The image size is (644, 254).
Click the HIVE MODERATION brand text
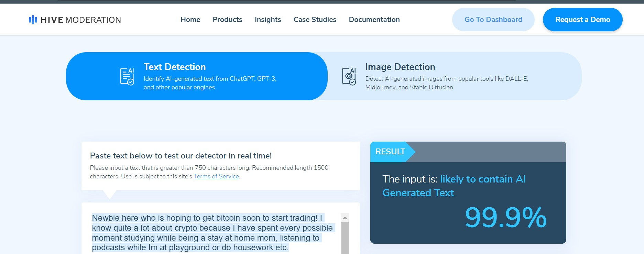click(x=81, y=20)
